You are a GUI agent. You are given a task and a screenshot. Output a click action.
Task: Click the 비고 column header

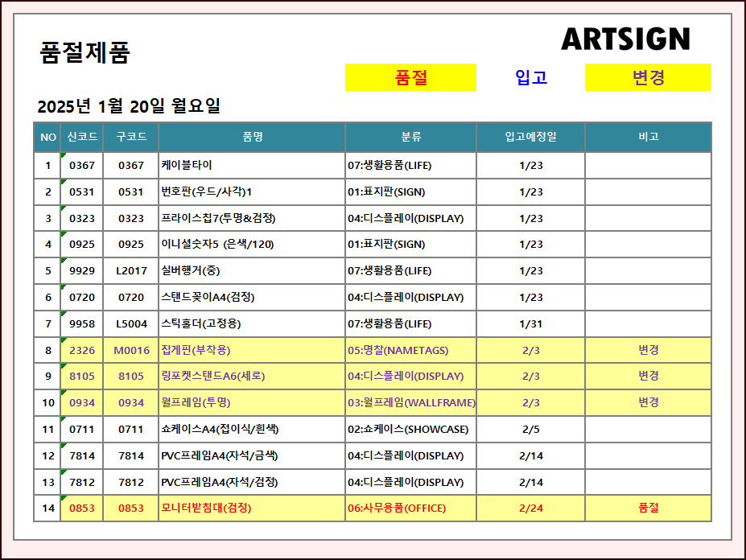(x=648, y=137)
